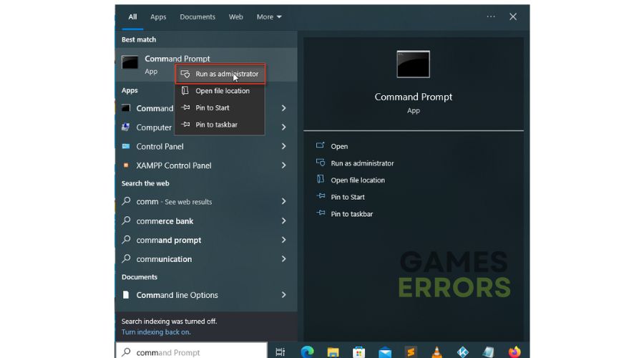Select the command prompt web suggestion
Viewport: 644px width, 358px height.
click(x=206, y=240)
